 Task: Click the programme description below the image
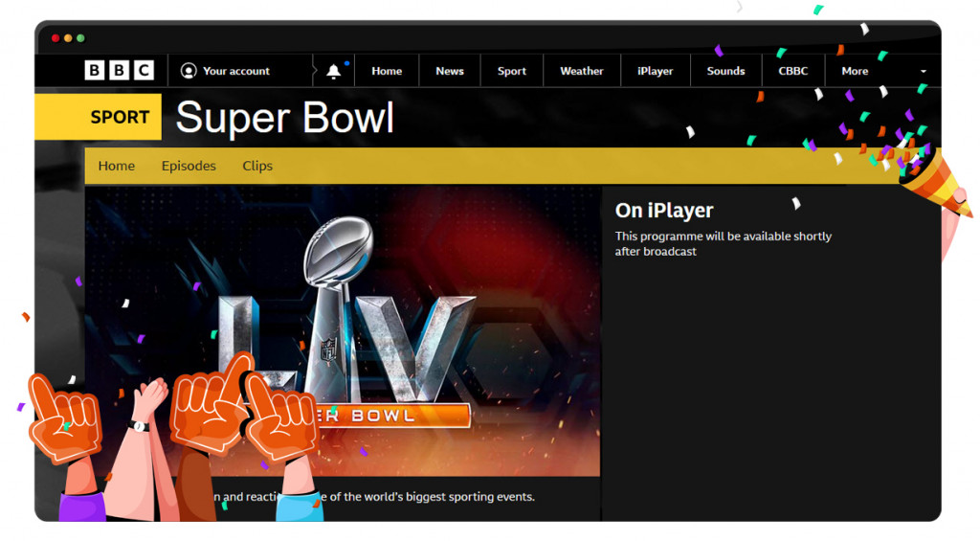374,497
